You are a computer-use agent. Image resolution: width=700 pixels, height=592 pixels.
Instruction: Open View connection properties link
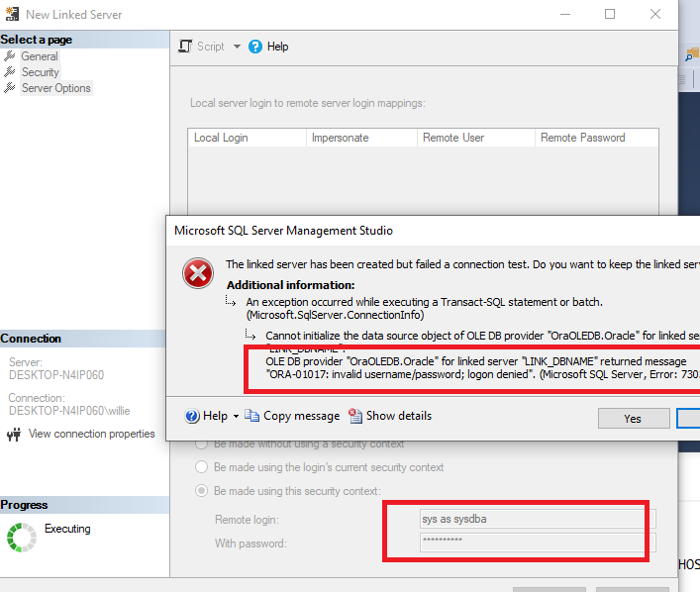point(91,434)
